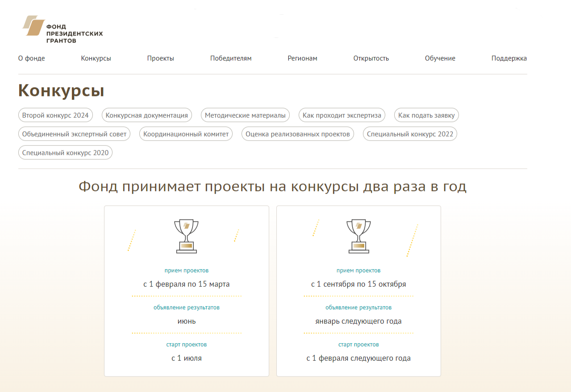
Task: Click the Второй конкурс 2024 tag
Action: pyautogui.click(x=55, y=116)
